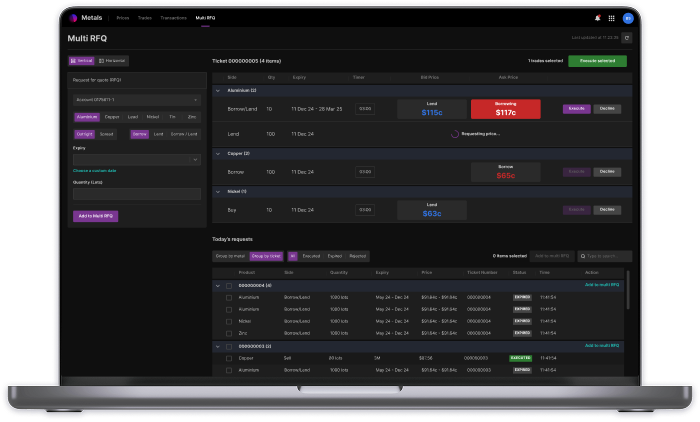Click the Choose a custom date link

point(96,172)
